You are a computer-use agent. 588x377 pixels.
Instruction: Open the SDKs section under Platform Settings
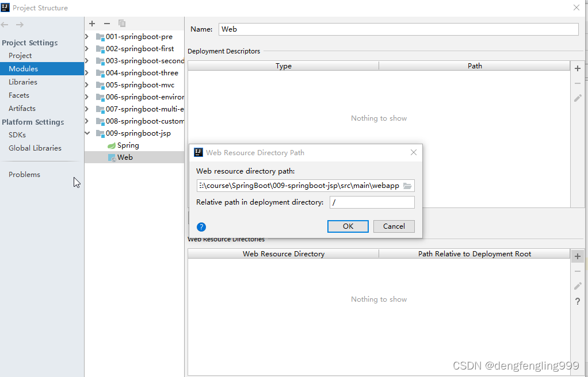coord(18,134)
